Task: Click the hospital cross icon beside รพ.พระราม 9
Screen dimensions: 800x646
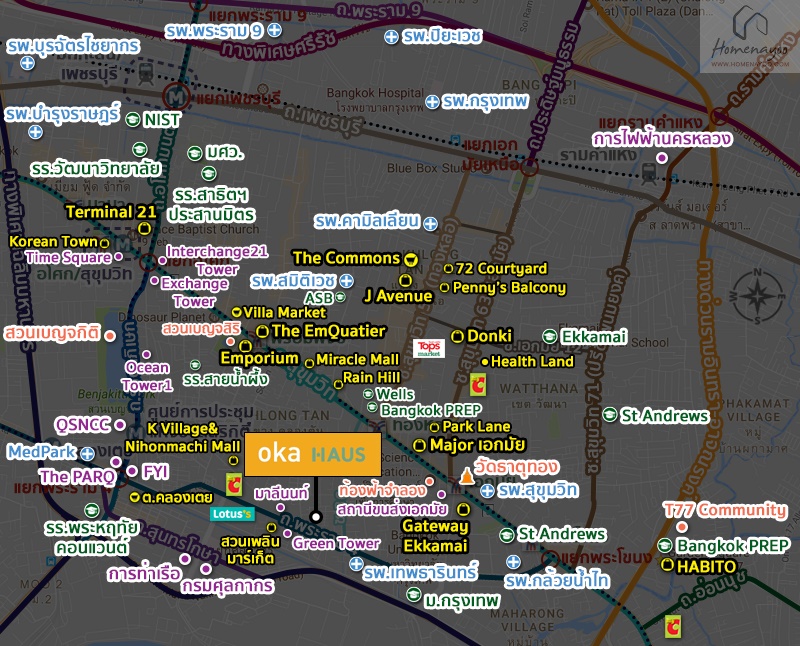Action: (274, 30)
